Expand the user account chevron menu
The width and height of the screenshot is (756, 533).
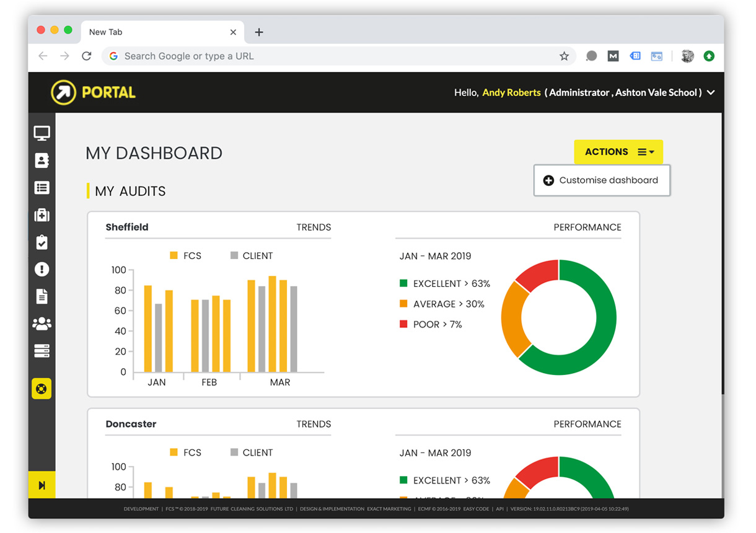click(711, 92)
